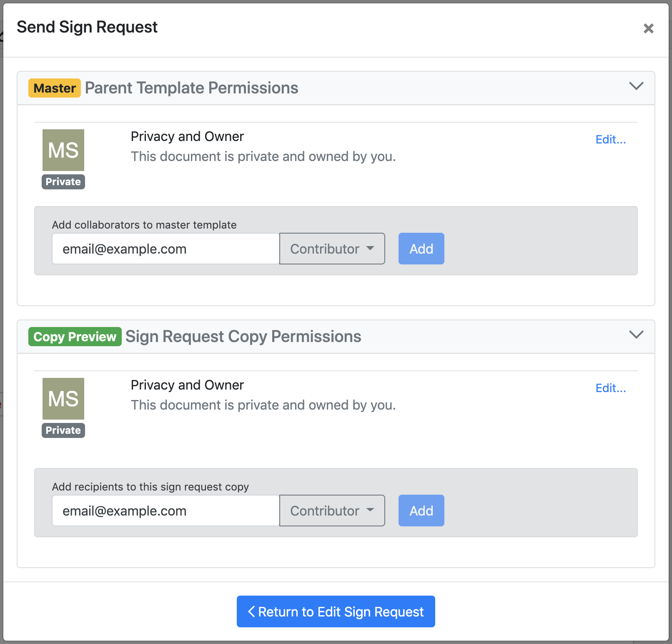The height and width of the screenshot is (644, 672).
Task: Edit privacy and owner for sign request copy
Action: click(x=610, y=388)
